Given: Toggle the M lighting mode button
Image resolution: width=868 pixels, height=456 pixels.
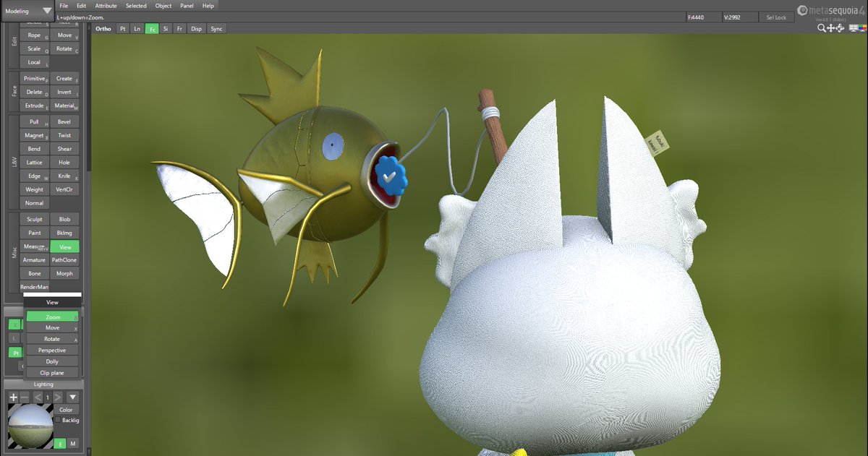Looking at the screenshot, I should (73, 443).
